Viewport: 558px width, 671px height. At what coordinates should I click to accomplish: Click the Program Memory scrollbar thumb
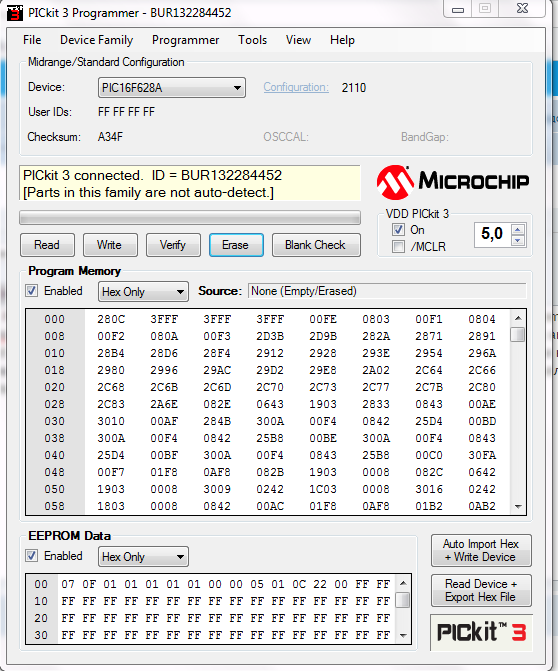click(x=518, y=334)
